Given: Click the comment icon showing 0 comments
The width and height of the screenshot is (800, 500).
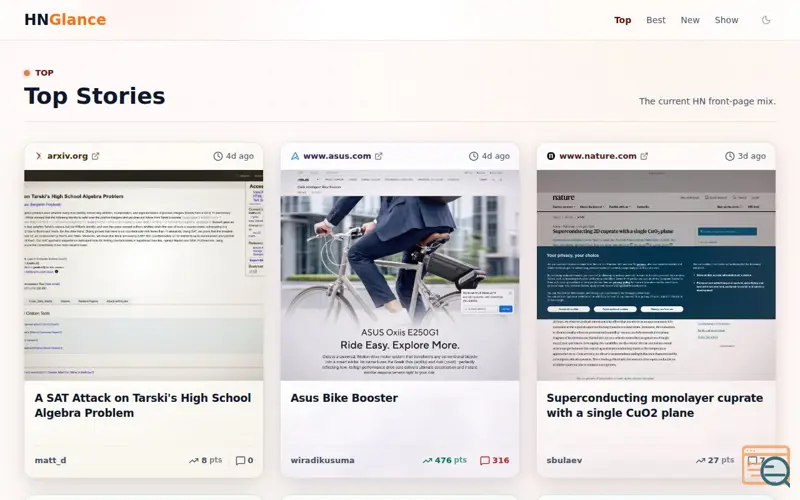Looking at the screenshot, I should click(240, 460).
